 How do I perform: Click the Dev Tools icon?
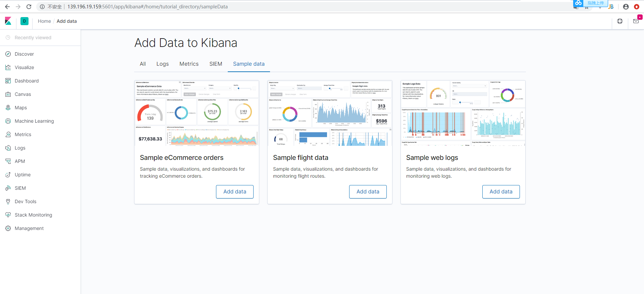point(8,201)
